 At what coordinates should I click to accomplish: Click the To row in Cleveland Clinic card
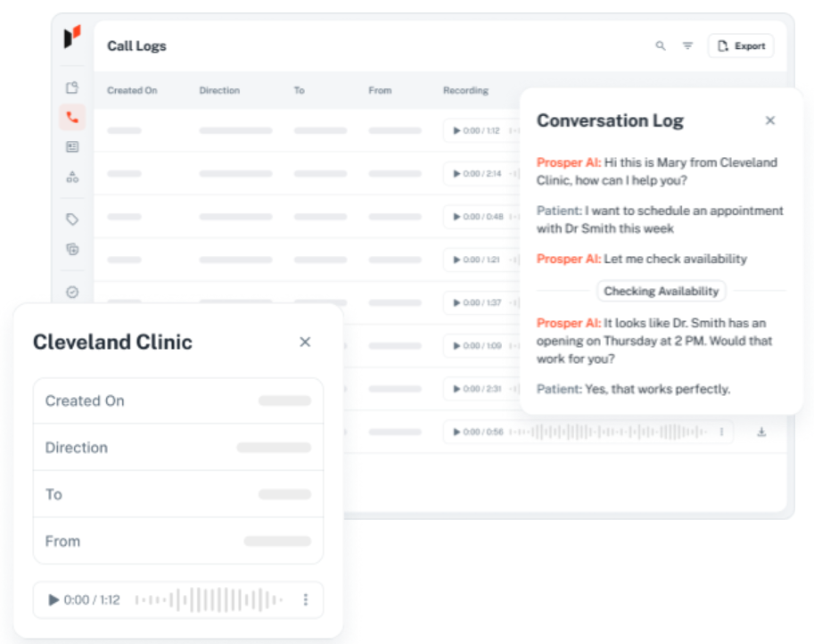coord(178,494)
